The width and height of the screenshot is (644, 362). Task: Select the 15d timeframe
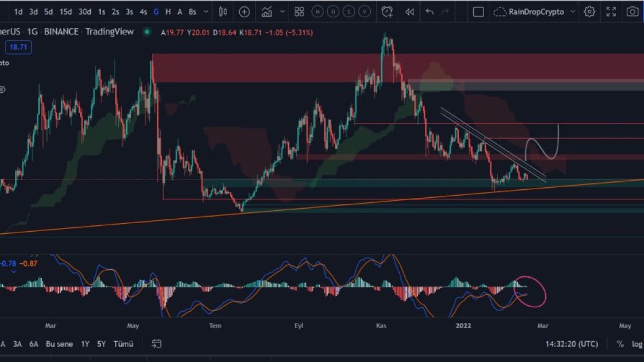coord(65,11)
